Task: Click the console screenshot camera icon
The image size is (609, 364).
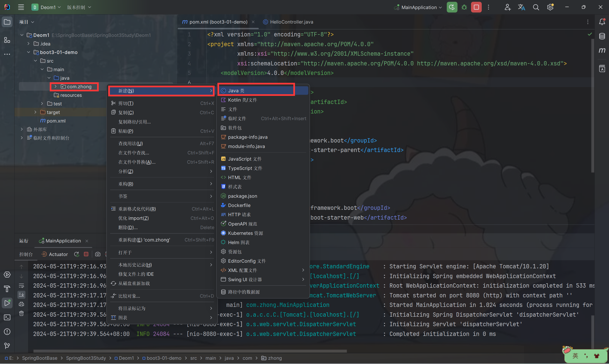Action: pos(98,254)
